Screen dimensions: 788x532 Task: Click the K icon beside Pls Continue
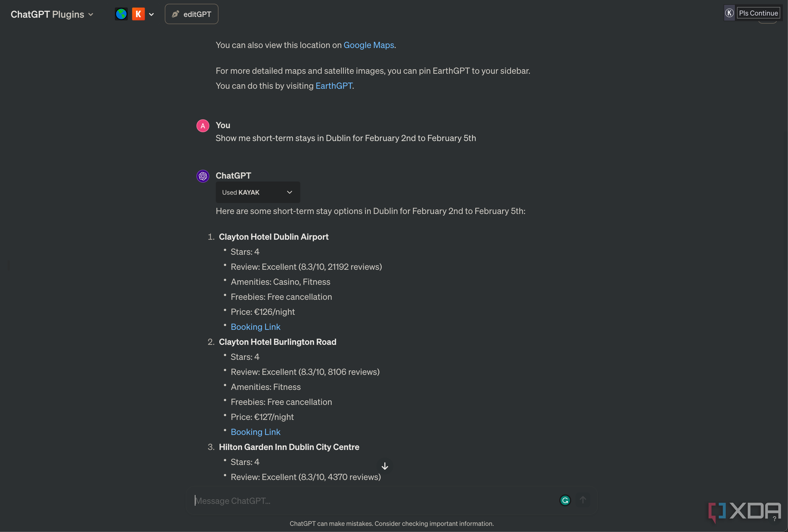(729, 13)
